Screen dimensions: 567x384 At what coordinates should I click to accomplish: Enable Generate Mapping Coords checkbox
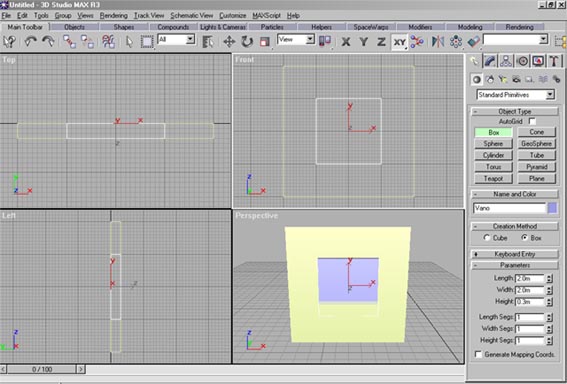[478, 354]
